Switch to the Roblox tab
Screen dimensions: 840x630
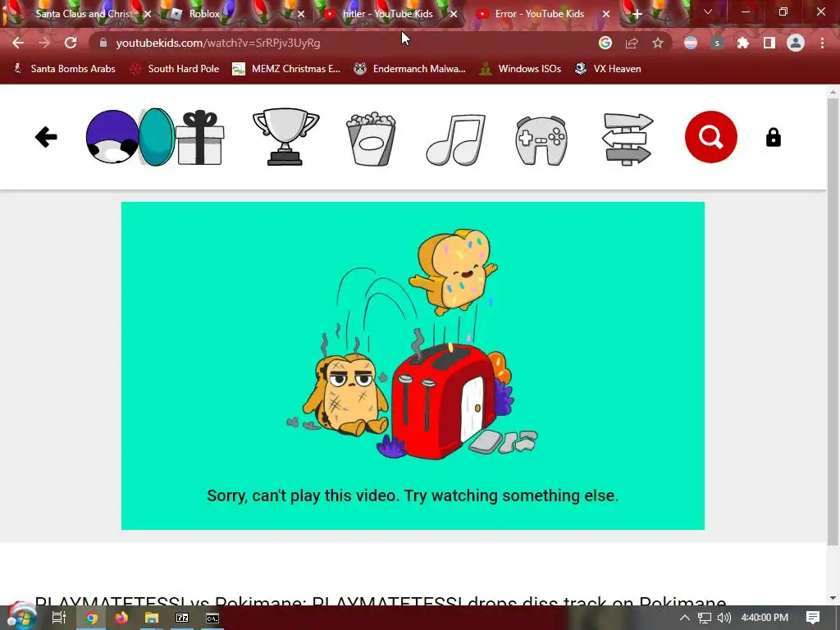tap(235, 14)
